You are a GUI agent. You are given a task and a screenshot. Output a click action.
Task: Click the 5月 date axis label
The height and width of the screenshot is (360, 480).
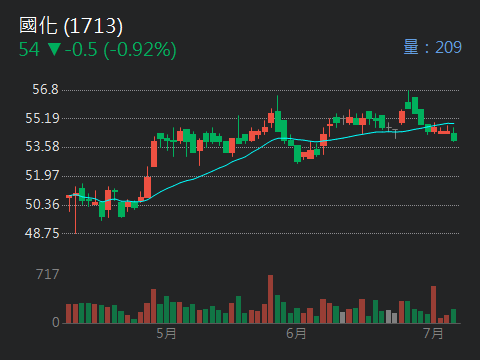coord(166,333)
